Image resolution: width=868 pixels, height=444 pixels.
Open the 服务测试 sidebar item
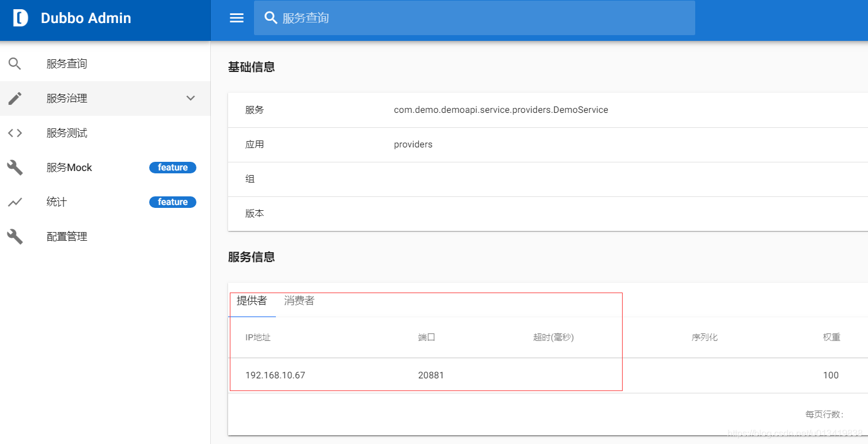[105, 133]
